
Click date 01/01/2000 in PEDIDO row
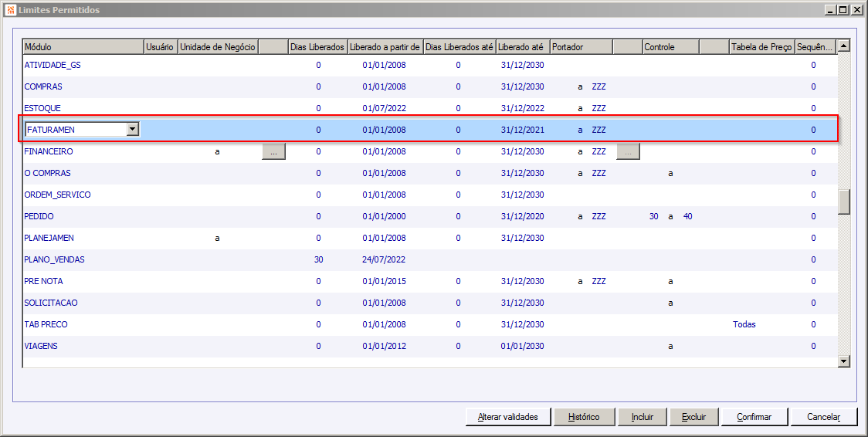tap(384, 216)
